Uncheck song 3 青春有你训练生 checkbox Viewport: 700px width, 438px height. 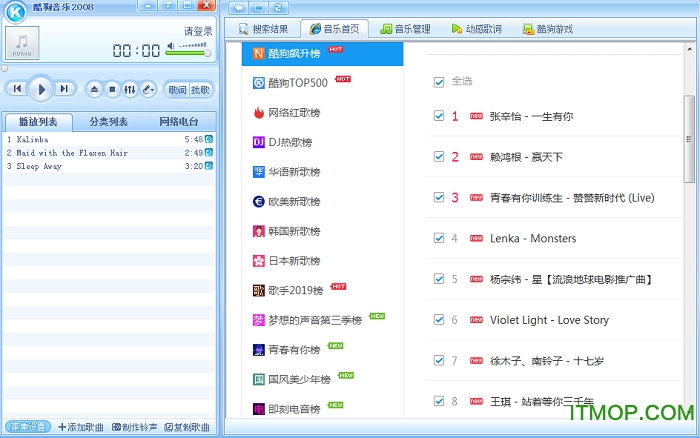(x=439, y=197)
